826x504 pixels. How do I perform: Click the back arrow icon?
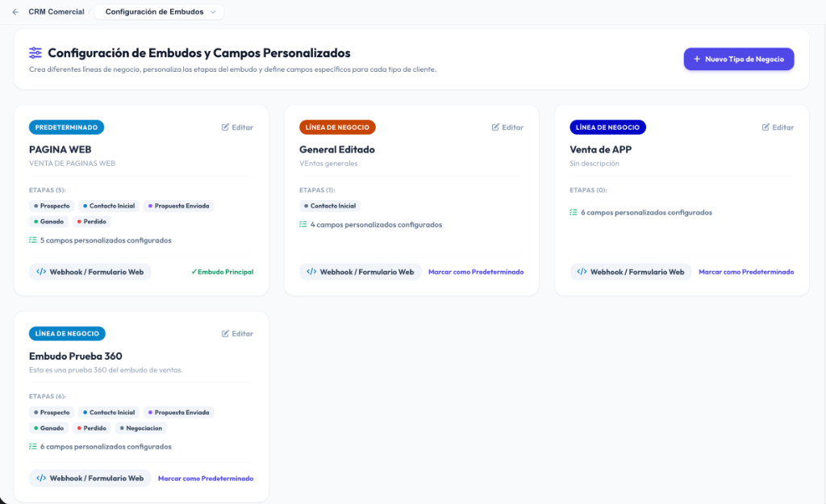(15, 11)
